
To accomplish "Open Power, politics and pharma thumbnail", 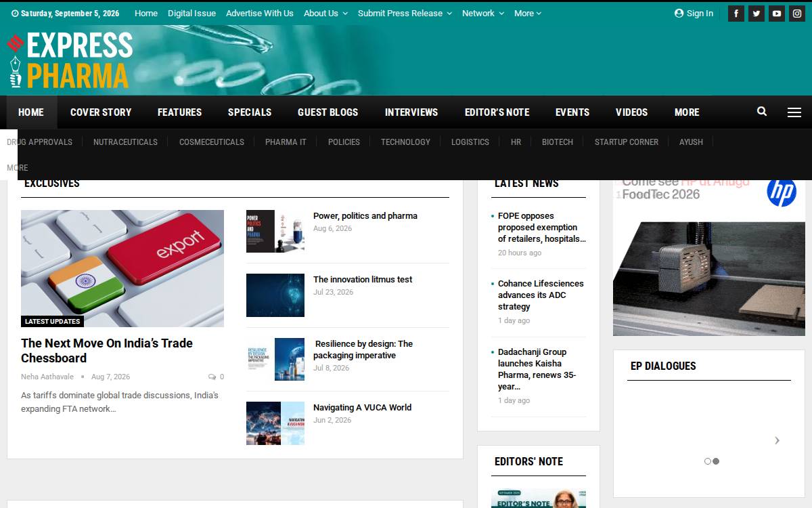I will pyautogui.click(x=275, y=231).
